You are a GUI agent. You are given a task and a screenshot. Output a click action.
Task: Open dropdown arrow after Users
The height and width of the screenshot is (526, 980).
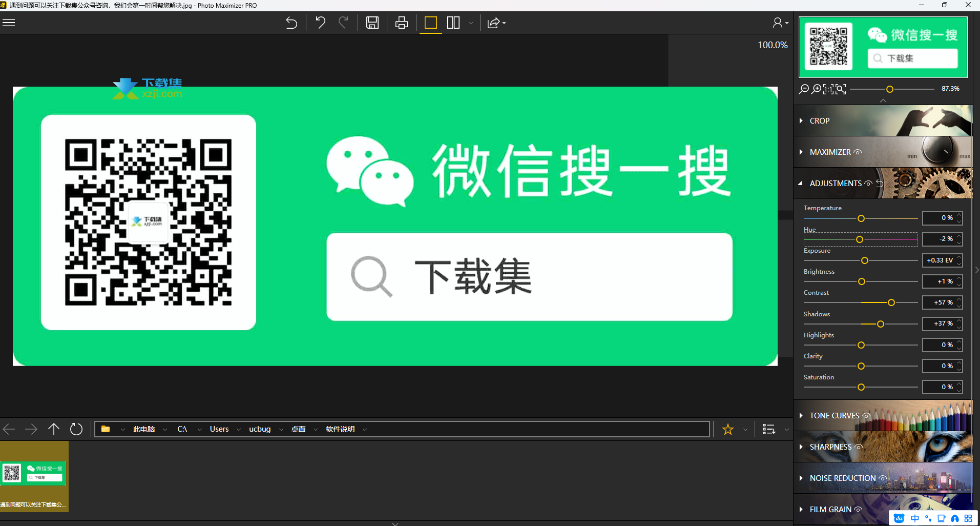click(x=239, y=430)
